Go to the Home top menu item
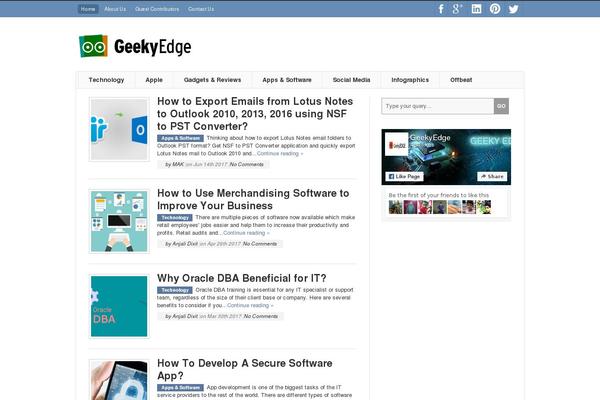 [88, 9]
